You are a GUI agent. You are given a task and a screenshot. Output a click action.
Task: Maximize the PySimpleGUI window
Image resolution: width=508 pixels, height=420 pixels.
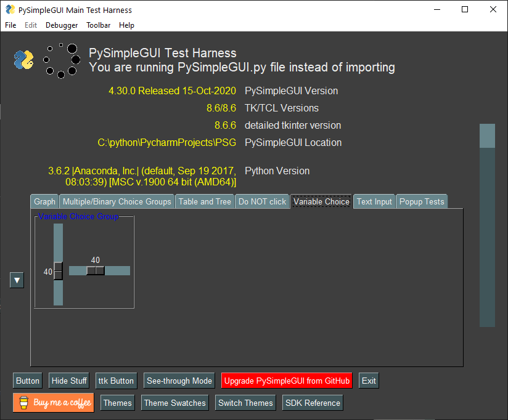[x=465, y=9]
